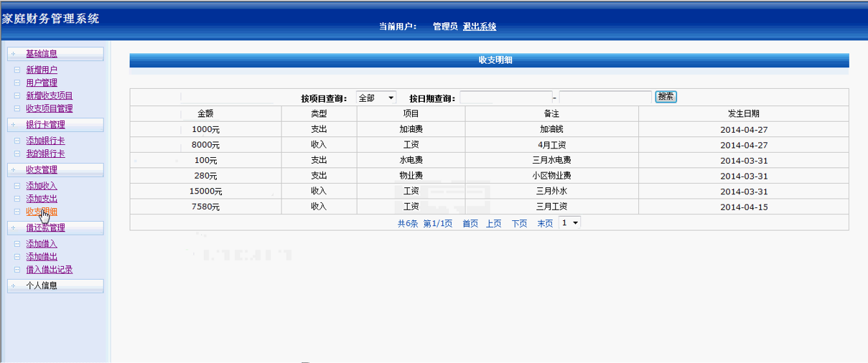Open 我的银行卡 link
868x363 pixels.
[x=45, y=154]
